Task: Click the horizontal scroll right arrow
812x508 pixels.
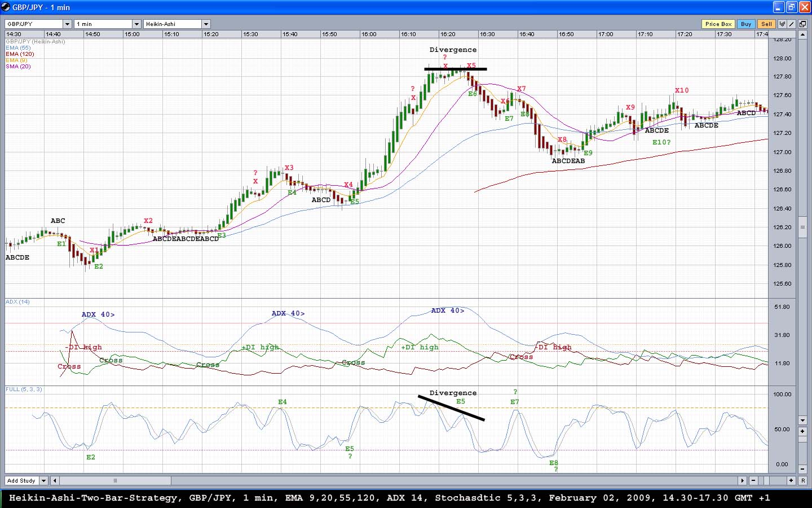Action: point(742,480)
